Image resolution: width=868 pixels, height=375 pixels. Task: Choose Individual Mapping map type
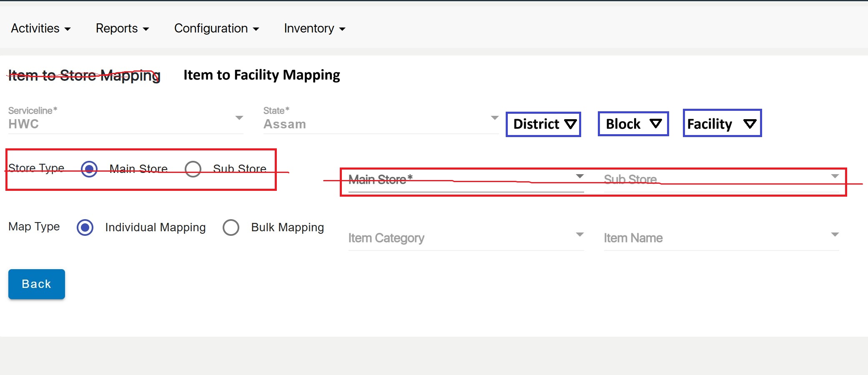85,227
